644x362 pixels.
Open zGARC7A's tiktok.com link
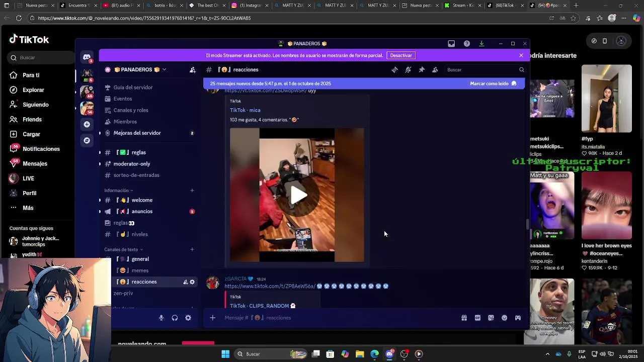(270, 286)
